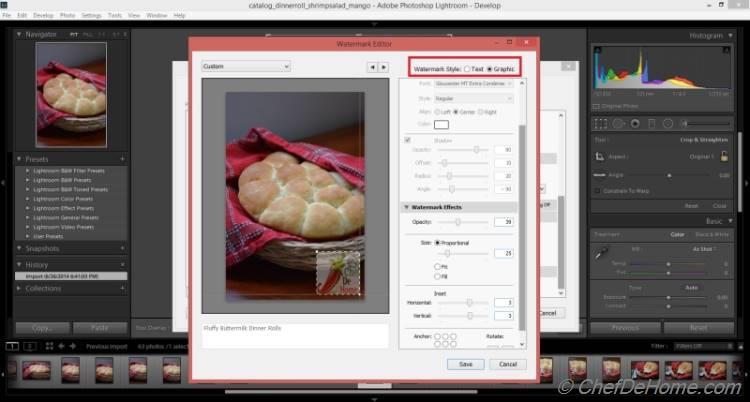Toggle Original Photo checkbox under histogram
Screen dimensions: 750x402
point(596,106)
